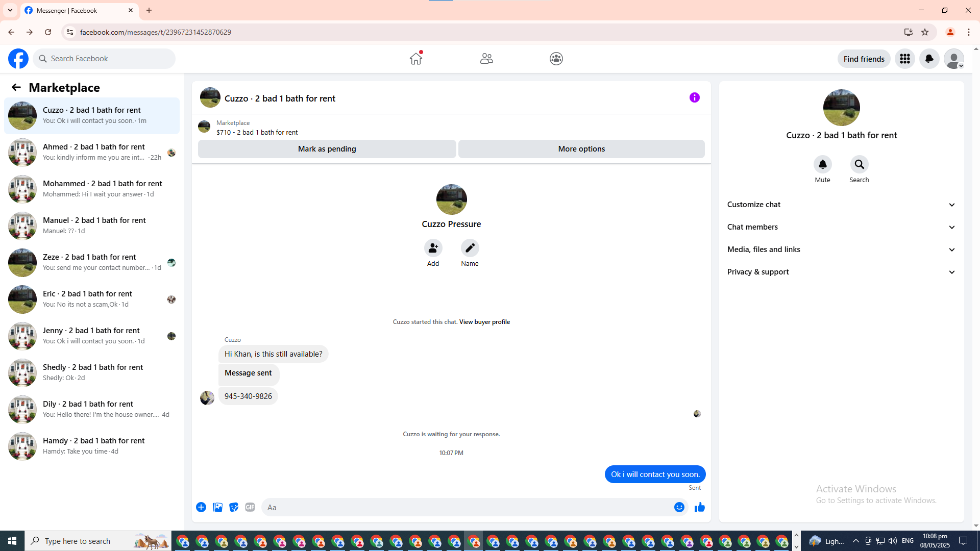Open Windows notification center
The height and width of the screenshot is (551, 980).
click(x=964, y=541)
